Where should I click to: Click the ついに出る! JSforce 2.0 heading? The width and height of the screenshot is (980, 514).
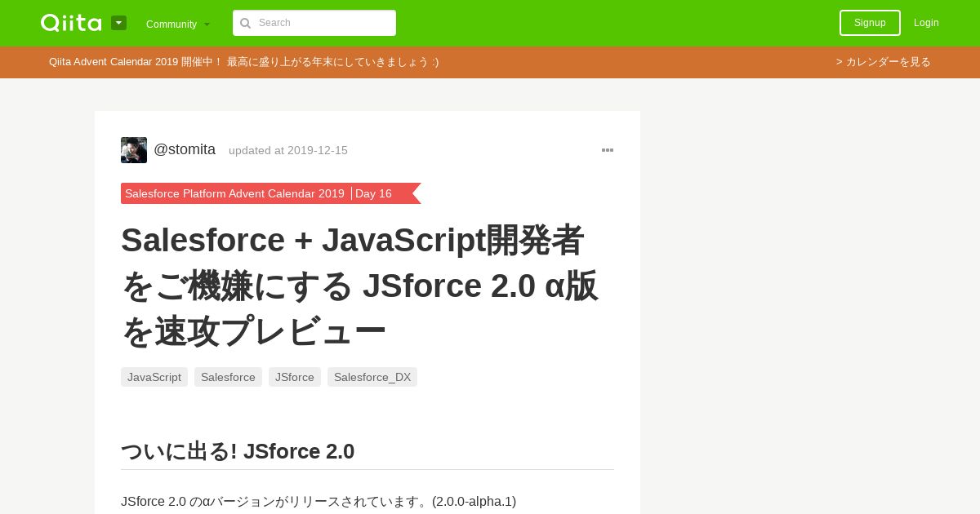point(238,451)
